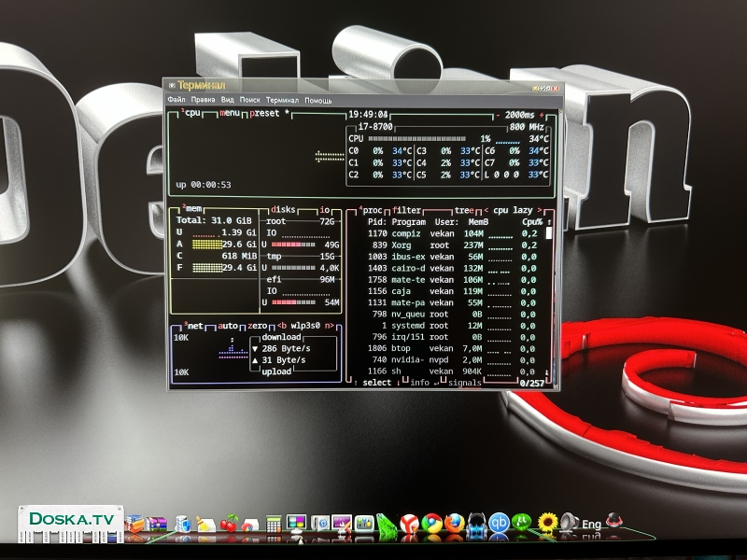This screenshot has width=747, height=560.
Task: Toggle net auto scaling
Action: 228,326
